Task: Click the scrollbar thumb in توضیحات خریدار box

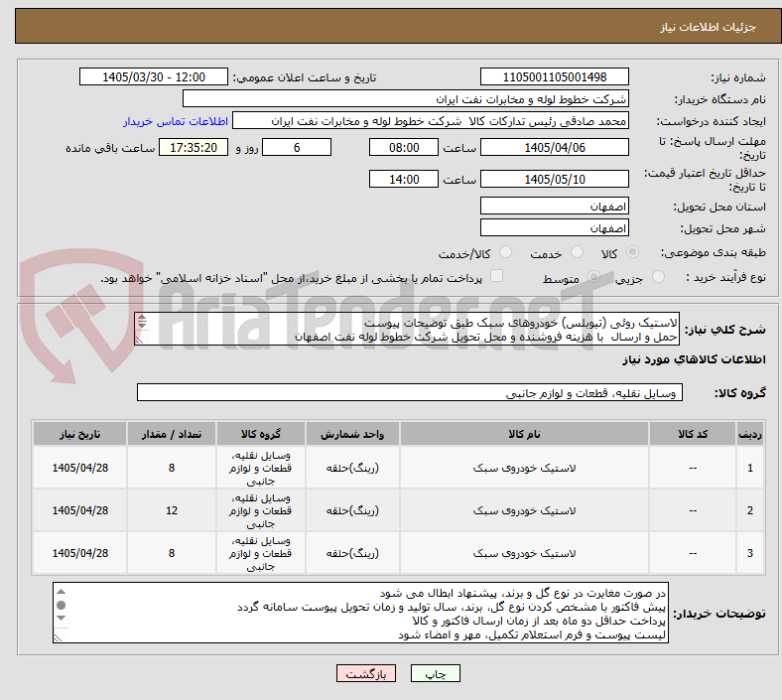Action: [61, 606]
